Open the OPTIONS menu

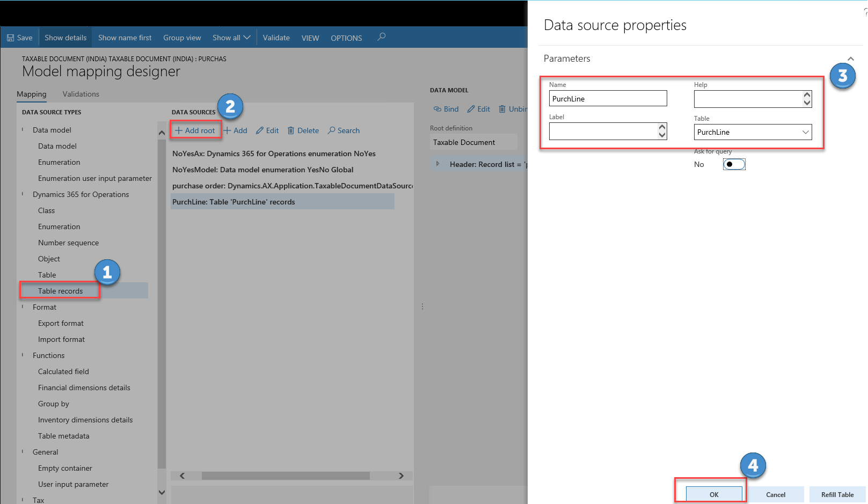[x=346, y=38]
